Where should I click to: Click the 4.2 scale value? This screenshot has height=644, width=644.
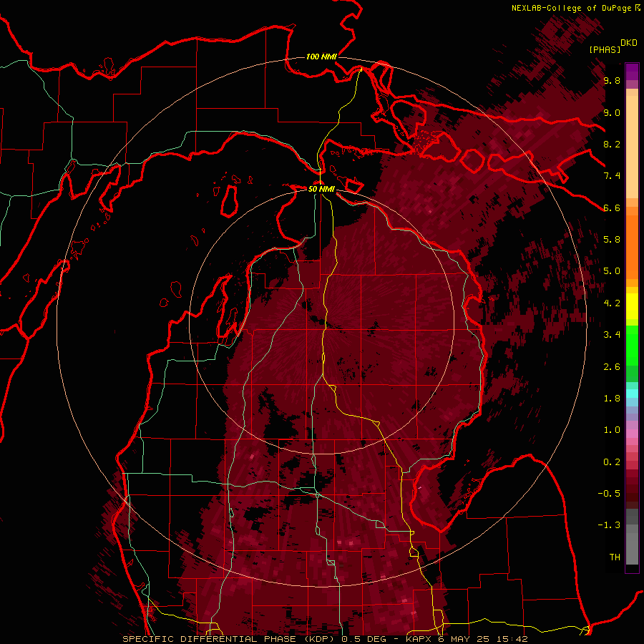tap(612, 303)
